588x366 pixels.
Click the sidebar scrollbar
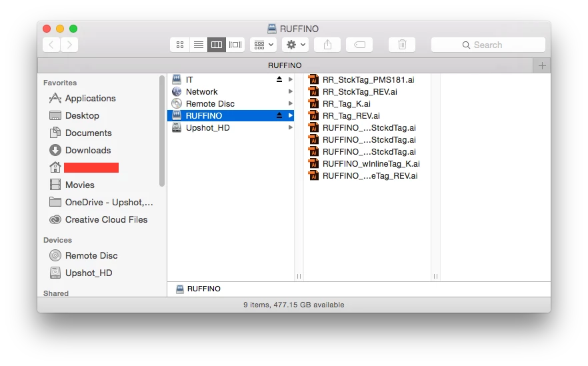click(x=161, y=131)
